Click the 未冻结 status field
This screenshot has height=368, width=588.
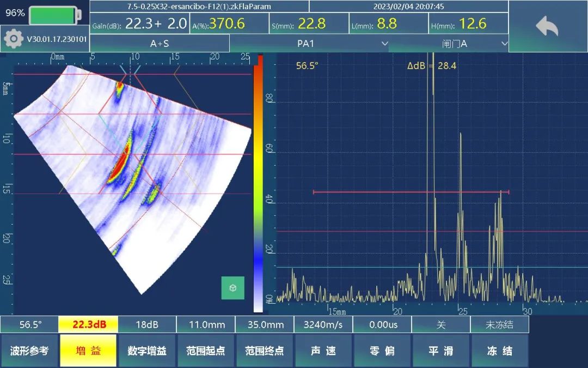[x=499, y=324]
